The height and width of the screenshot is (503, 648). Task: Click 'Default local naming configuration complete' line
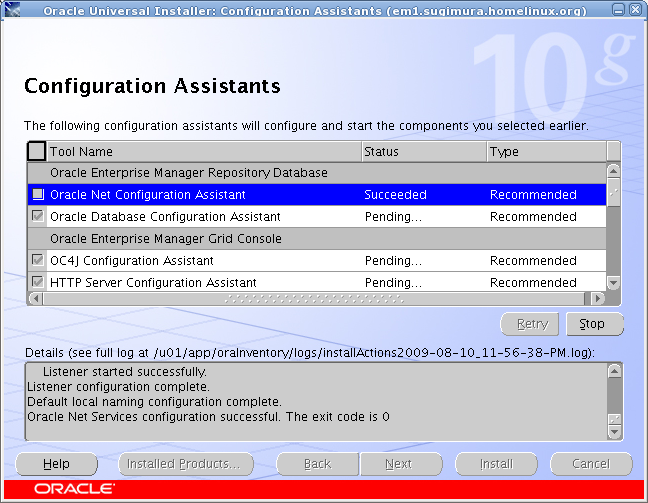coord(154,402)
